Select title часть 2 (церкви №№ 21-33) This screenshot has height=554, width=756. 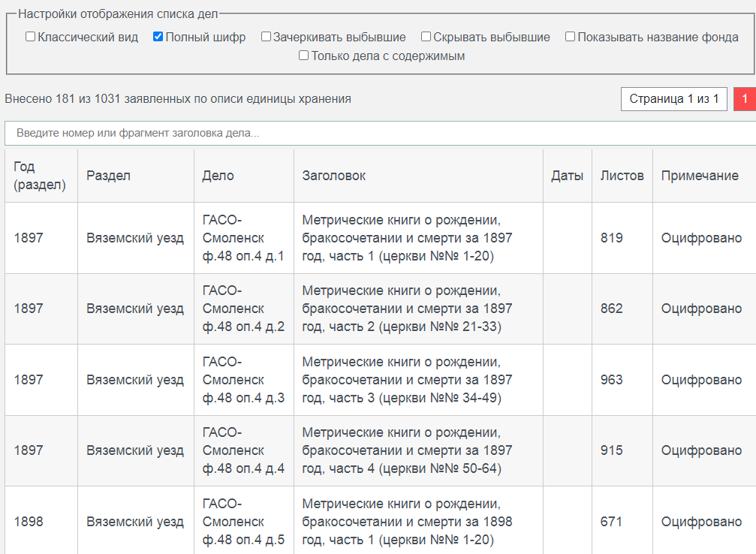[408, 309]
